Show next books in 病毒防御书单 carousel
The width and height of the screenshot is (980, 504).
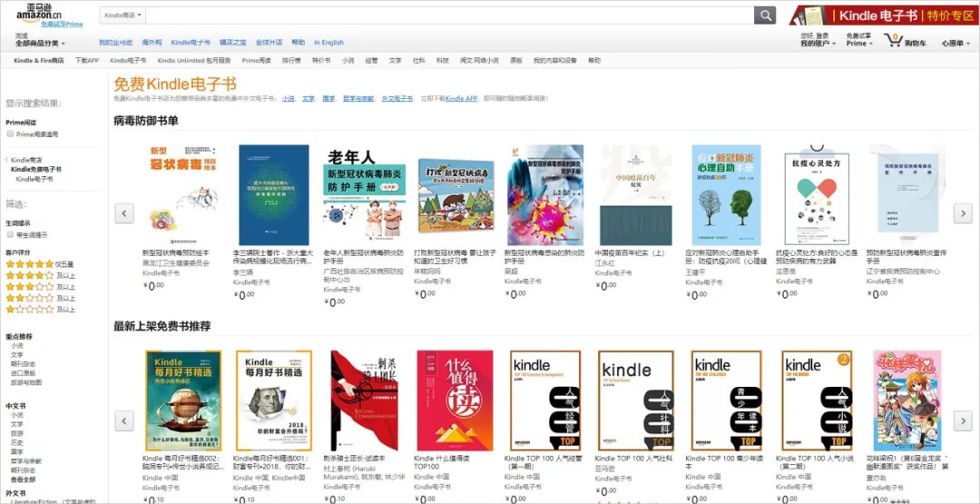963,213
